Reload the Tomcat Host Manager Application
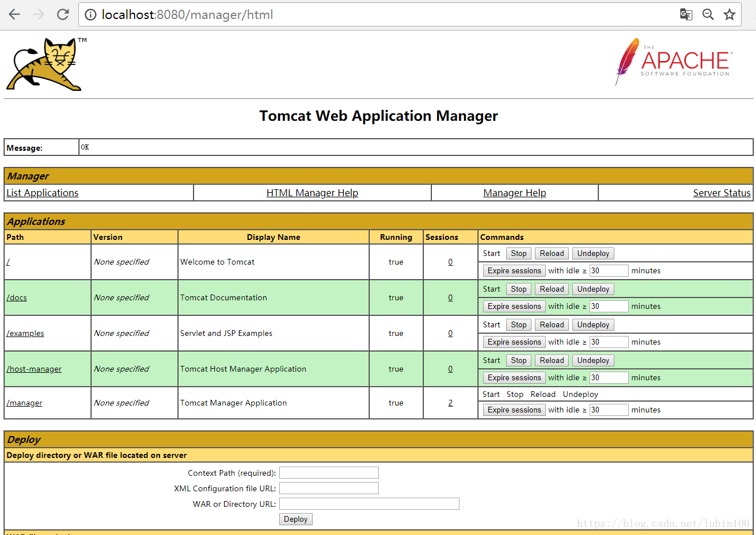Screen dimensions: 756x535 [552, 360]
